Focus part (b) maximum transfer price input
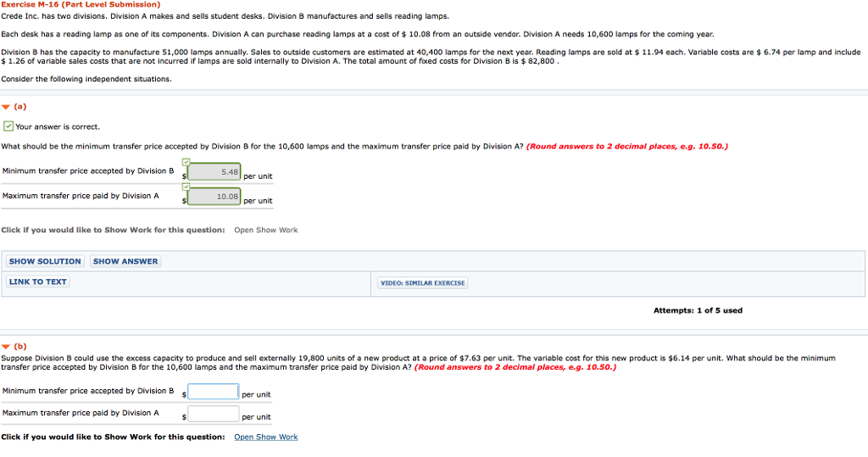Viewport: 868px width, 457px height. point(213,414)
